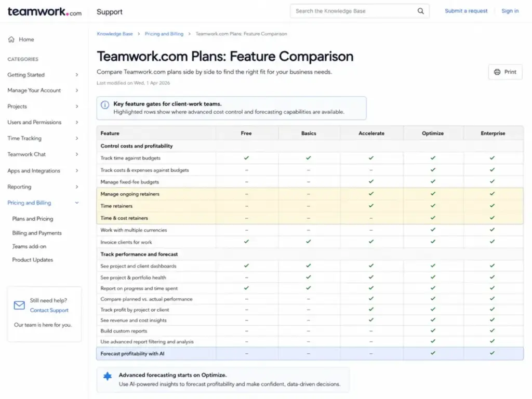
Task: Open Billing and Payments sub-item
Action: [x=37, y=233]
